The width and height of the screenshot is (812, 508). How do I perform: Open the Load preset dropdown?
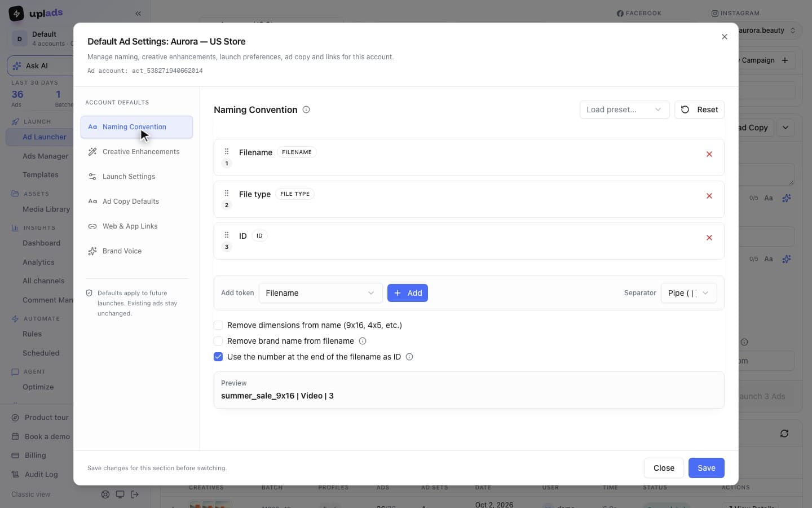coord(624,110)
